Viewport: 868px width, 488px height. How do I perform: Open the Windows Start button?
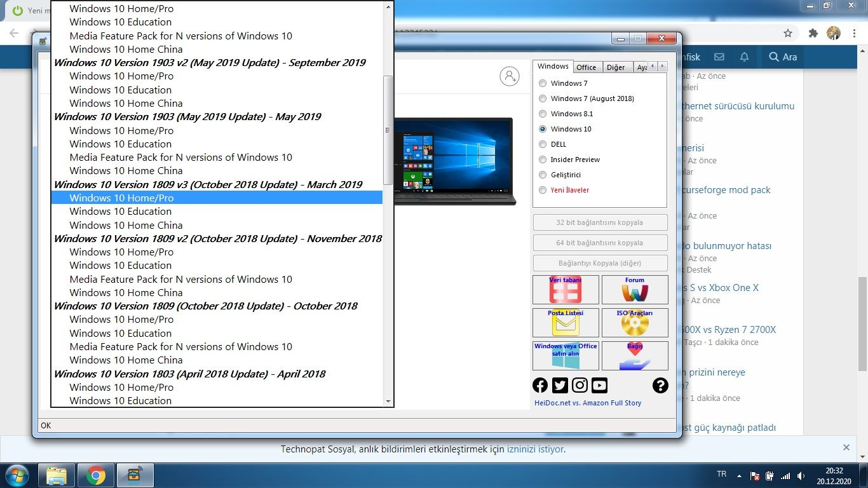[16, 475]
